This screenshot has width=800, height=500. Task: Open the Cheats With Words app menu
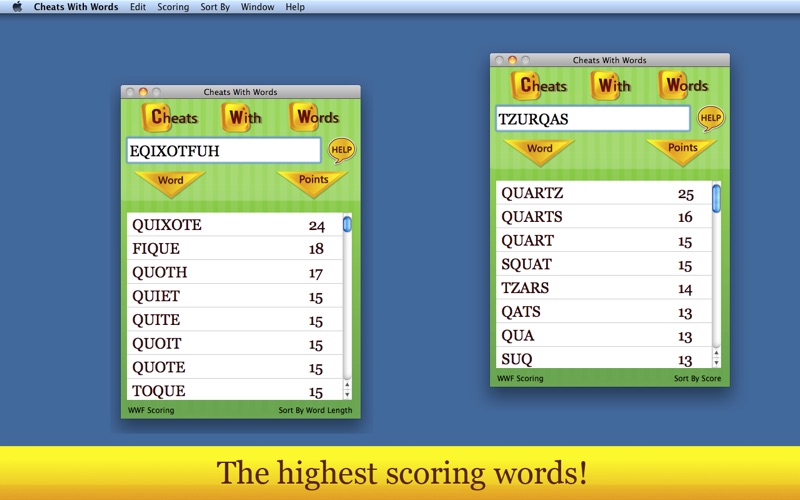pyautogui.click(x=76, y=7)
